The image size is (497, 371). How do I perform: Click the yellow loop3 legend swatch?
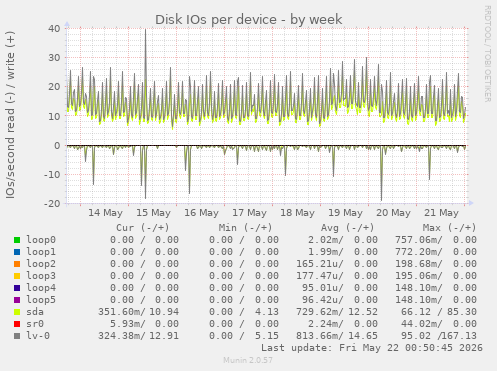(x=17, y=276)
